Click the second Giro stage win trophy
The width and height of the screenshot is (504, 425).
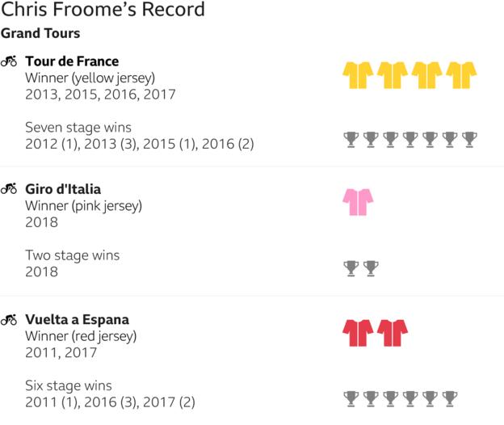(x=371, y=268)
